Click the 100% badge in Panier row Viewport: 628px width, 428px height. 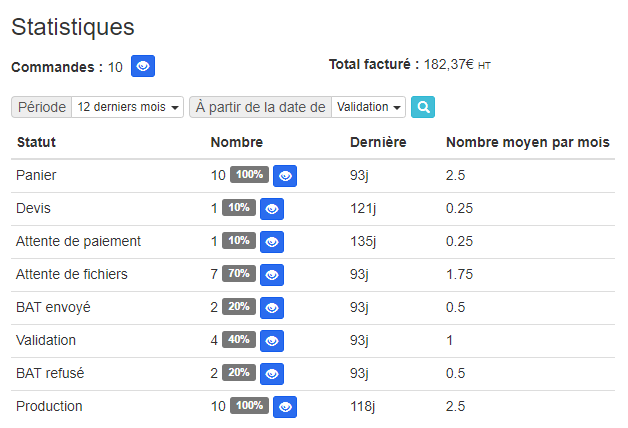click(249, 175)
